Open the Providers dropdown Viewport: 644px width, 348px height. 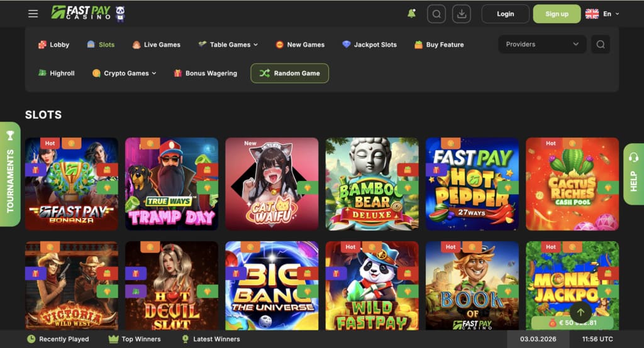(x=542, y=45)
